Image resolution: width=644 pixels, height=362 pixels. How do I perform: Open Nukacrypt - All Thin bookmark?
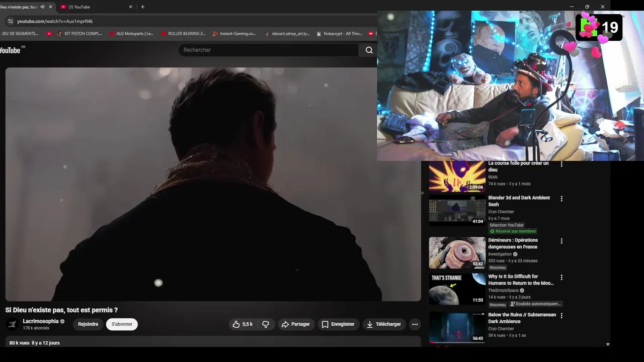pyautogui.click(x=340, y=34)
